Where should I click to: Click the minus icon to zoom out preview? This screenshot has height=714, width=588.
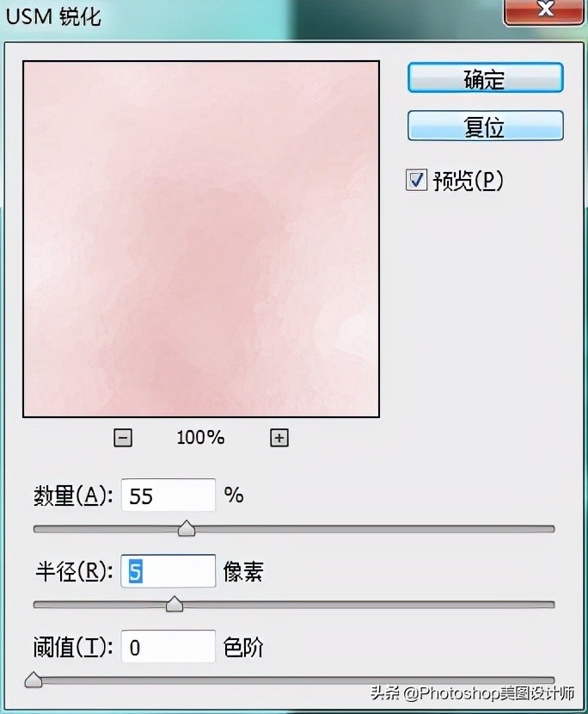tap(122, 438)
